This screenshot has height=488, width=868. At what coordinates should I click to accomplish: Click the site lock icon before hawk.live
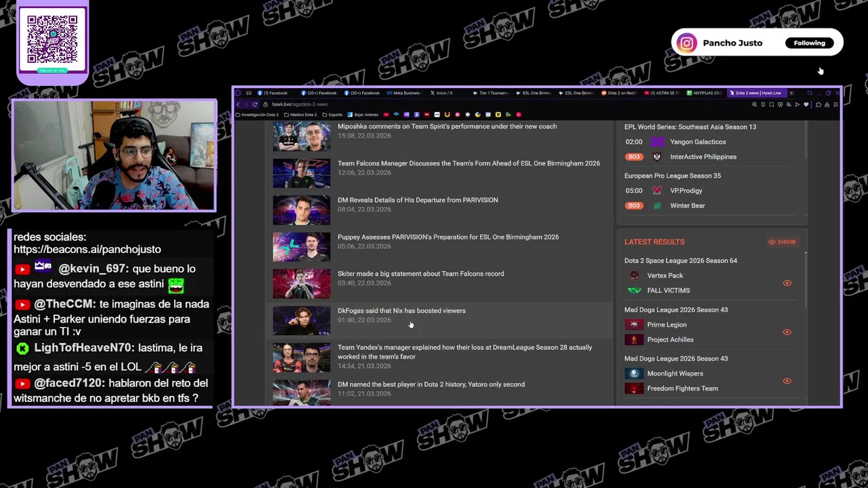click(265, 104)
